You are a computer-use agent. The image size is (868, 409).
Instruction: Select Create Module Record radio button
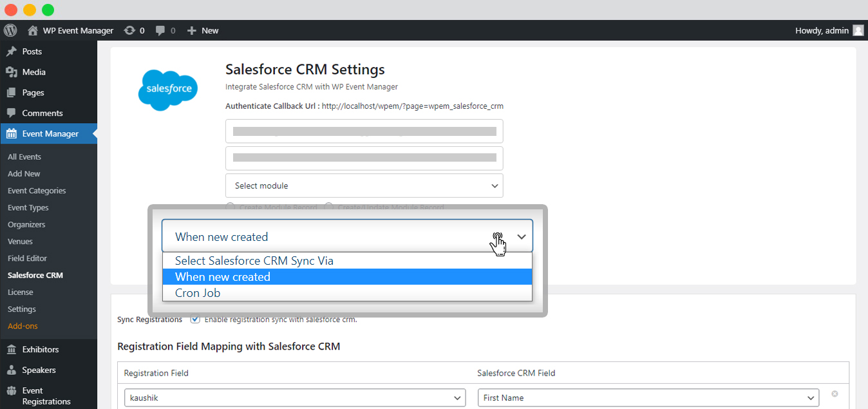pos(230,207)
